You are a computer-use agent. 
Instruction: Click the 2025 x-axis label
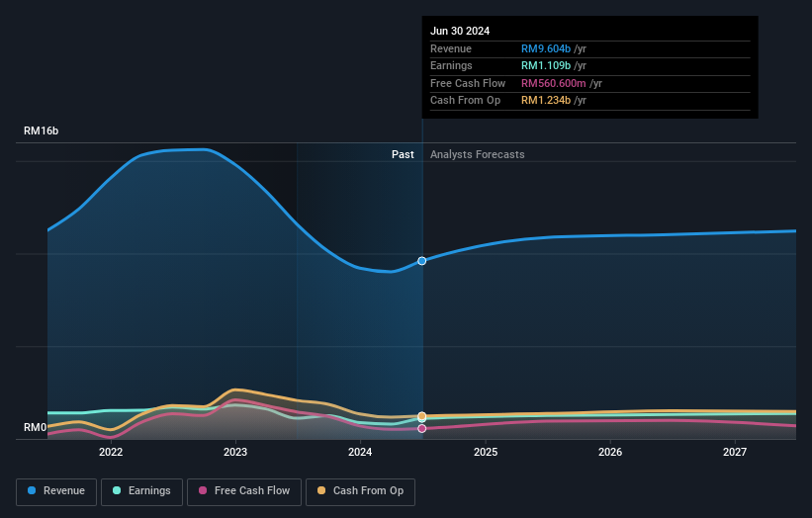(x=486, y=452)
